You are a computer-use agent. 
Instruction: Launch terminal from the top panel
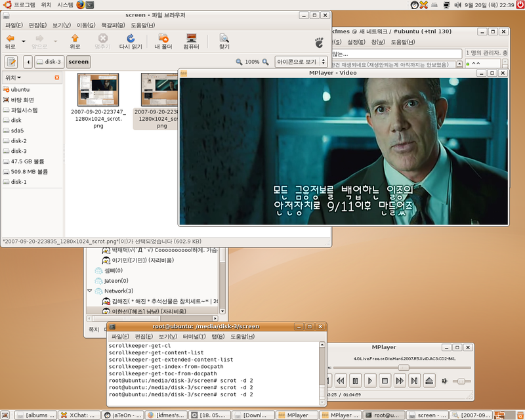click(x=90, y=5)
